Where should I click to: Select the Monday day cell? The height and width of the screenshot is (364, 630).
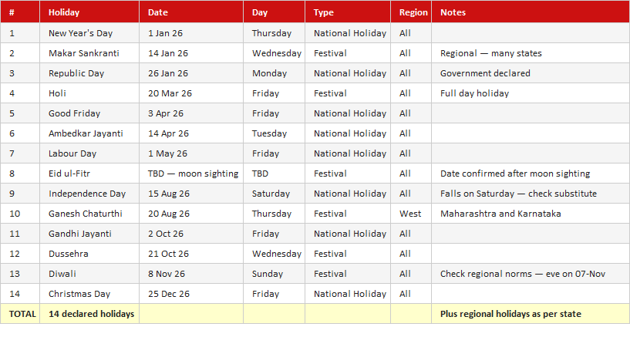274,73
